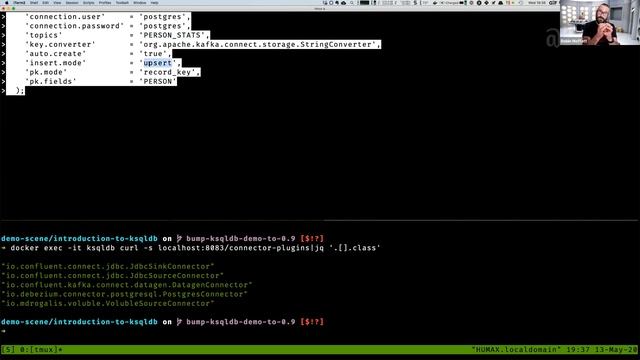Click the JdbcSinkConnector output line
This screenshot has height=360, width=640.
[x=108, y=267]
